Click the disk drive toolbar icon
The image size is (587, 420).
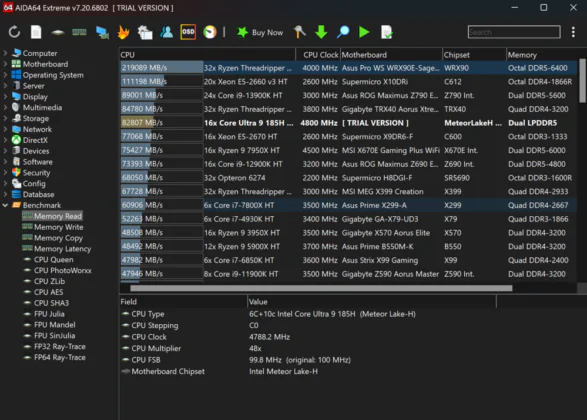tap(57, 33)
